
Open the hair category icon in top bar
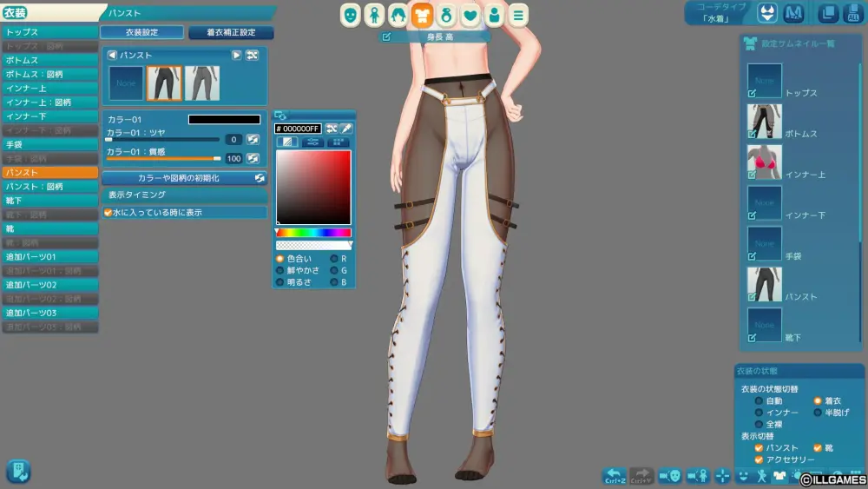coord(398,15)
